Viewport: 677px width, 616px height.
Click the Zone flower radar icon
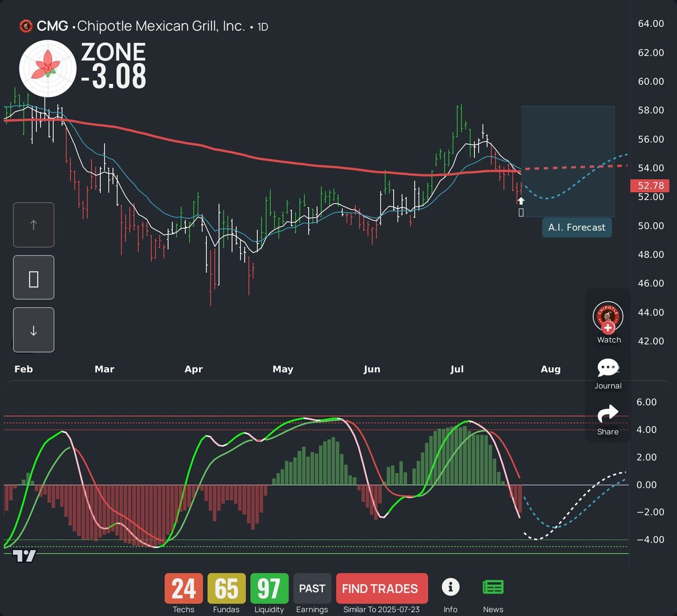coord(48,68)
